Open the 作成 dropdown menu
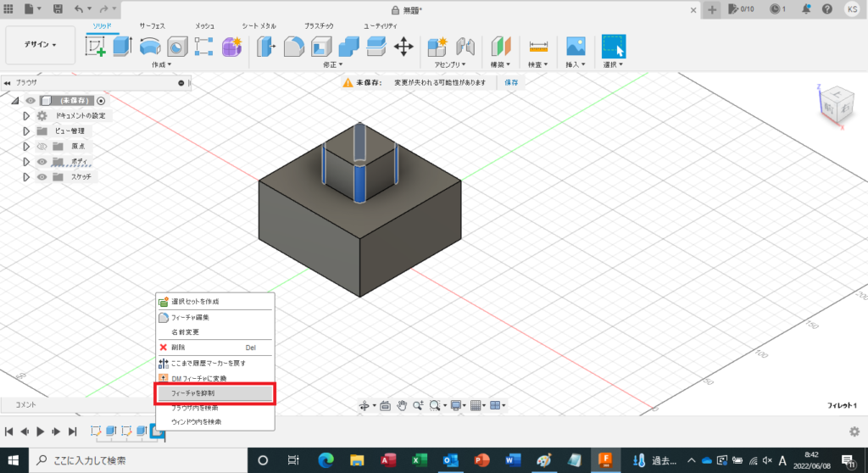Viewport: 868px width, 473px height. (x=162, y=64)
